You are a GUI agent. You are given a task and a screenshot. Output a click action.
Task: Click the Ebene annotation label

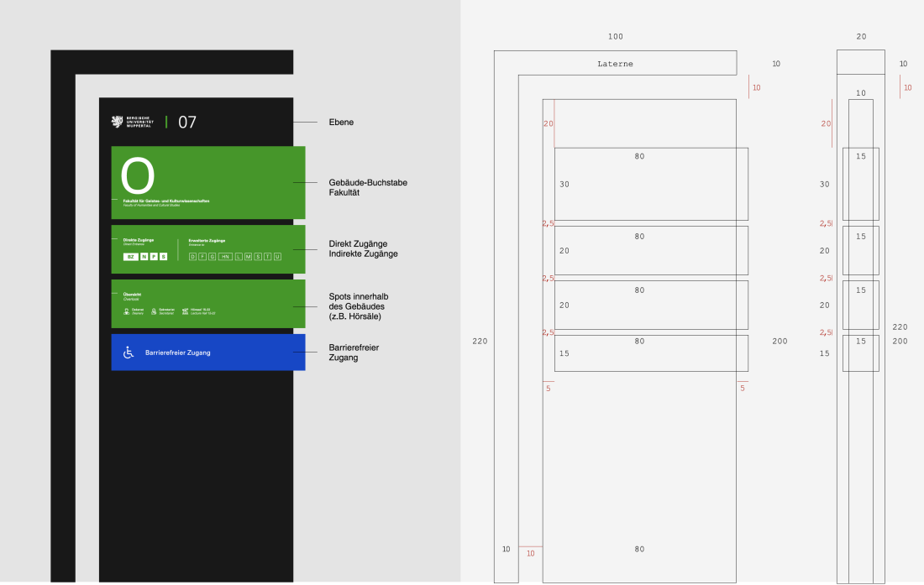coord(341,123)
